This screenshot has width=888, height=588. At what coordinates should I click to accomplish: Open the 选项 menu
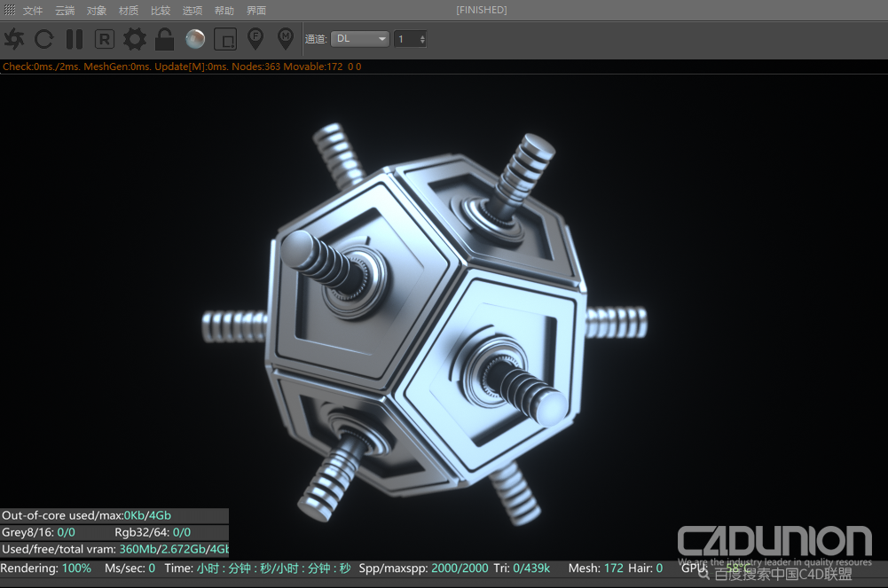192,10
